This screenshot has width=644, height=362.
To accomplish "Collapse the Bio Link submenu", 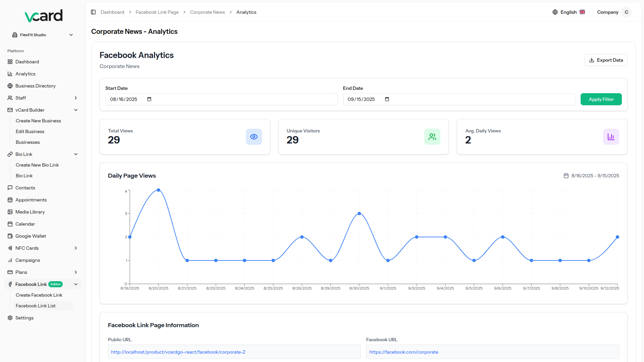I will (76, 154).
